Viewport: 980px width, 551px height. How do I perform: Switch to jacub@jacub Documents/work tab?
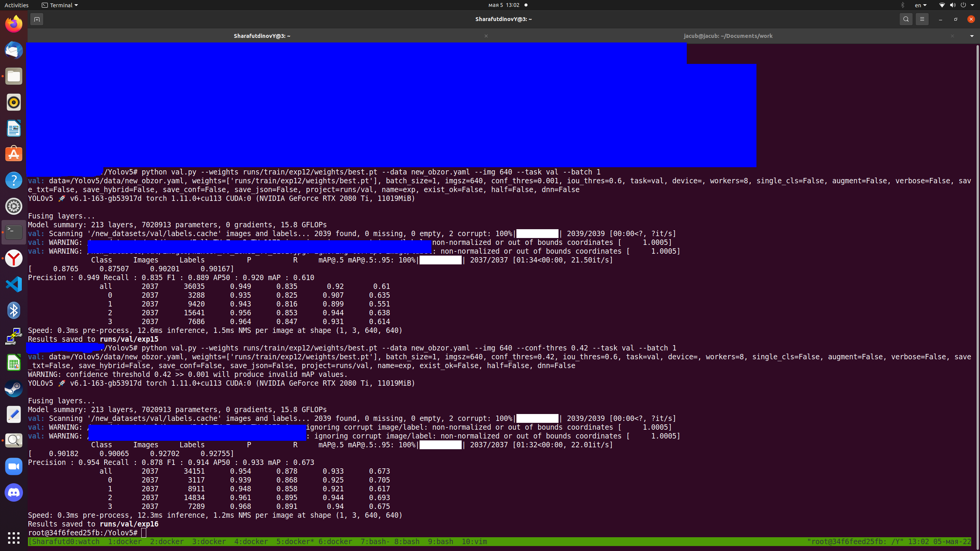[x=728, y=36]
